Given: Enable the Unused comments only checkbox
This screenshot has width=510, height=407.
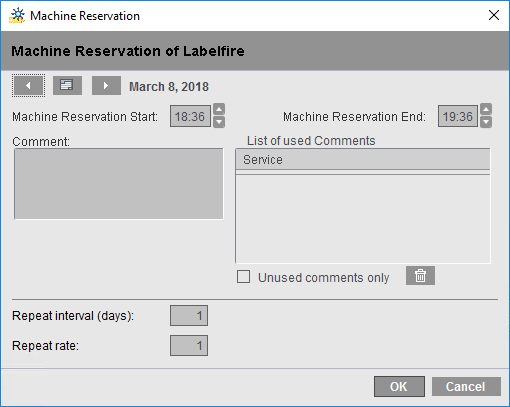Looking at the screenshot, I should (x=243, y=277).
